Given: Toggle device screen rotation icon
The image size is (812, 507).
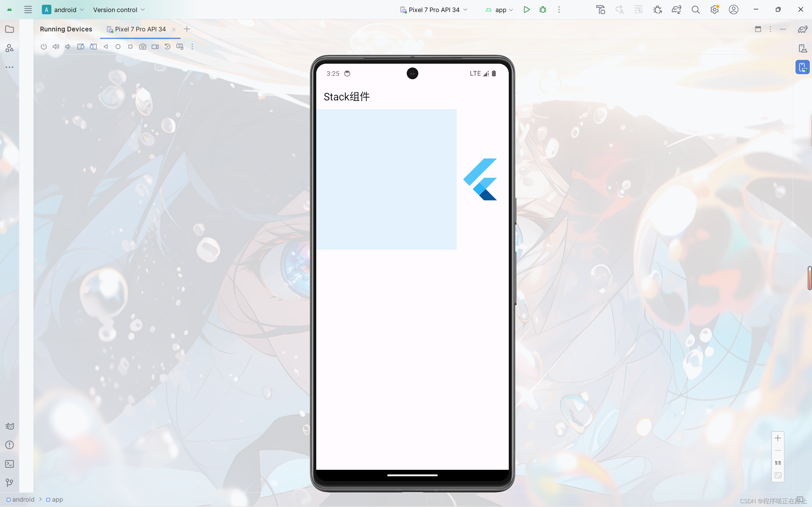Looking at the screenshot, I should pos(81,47).
